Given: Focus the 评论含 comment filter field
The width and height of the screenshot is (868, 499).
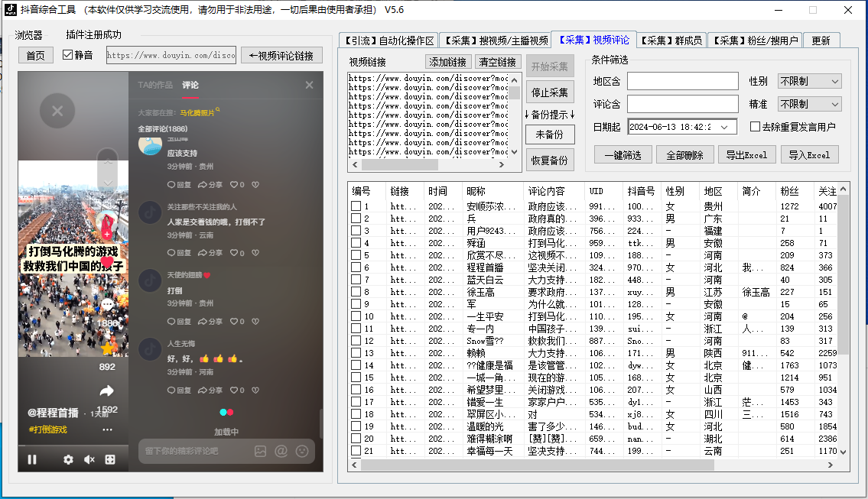Looking at the screenshot, I should click(683, 104).
